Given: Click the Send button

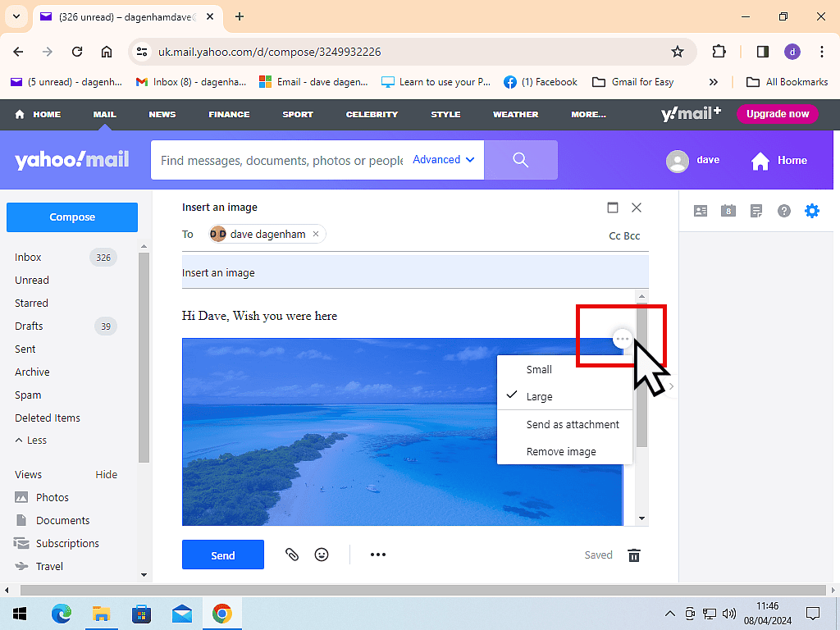Looking at the screenshot, I should pyautogui.click(x=222, y=555).
